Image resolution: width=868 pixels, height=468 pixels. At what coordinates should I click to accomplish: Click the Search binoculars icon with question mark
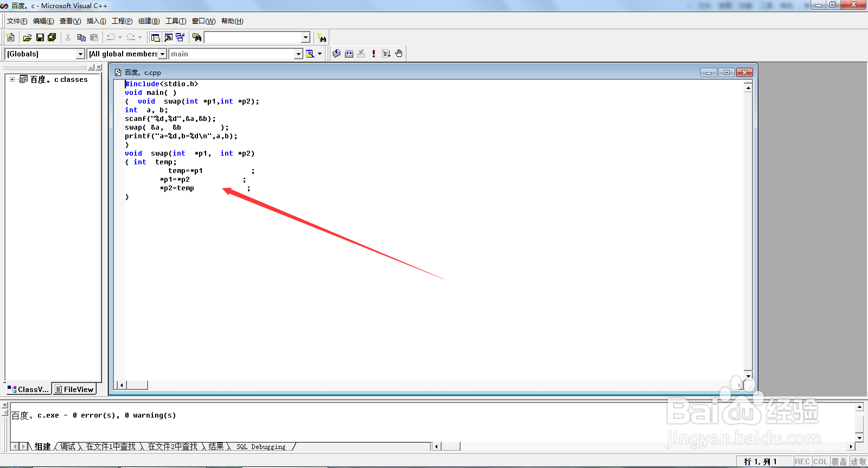pos(322,37)
